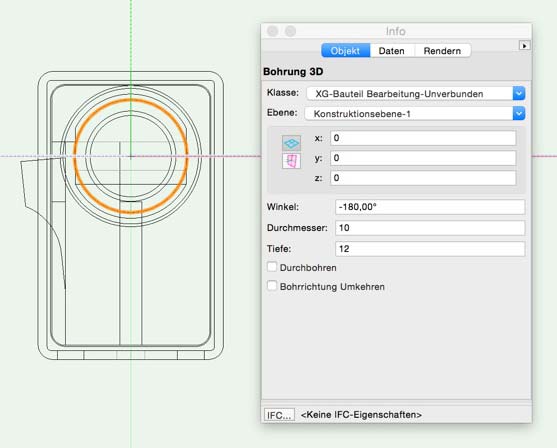
Task: Select the pink screen plane icon
Action: [291, 161]
